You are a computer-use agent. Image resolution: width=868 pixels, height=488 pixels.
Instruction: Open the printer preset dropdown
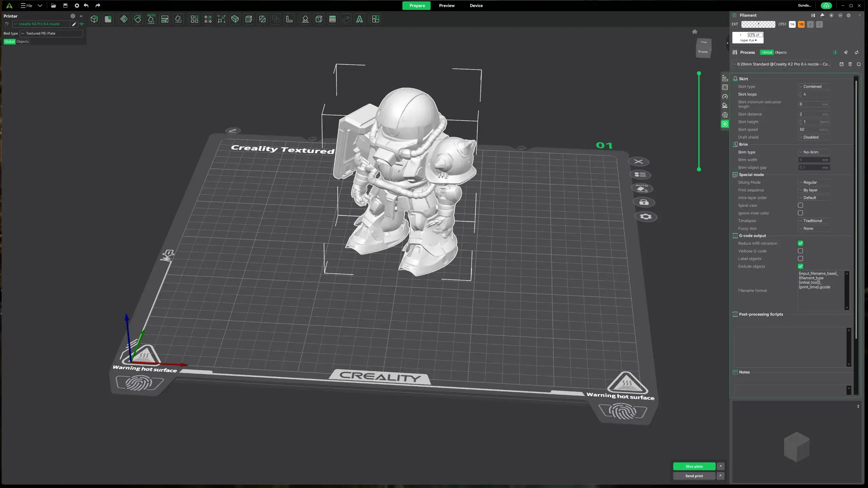[41, 24]
